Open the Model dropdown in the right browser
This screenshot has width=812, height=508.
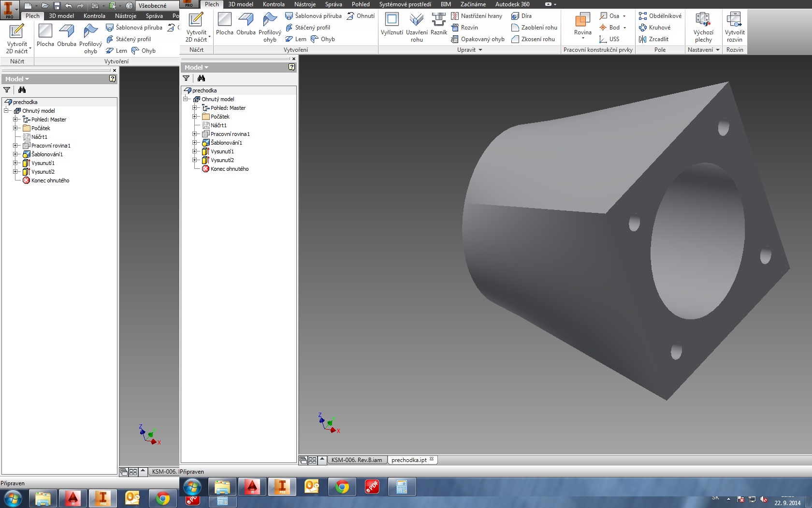pos(196,68)
